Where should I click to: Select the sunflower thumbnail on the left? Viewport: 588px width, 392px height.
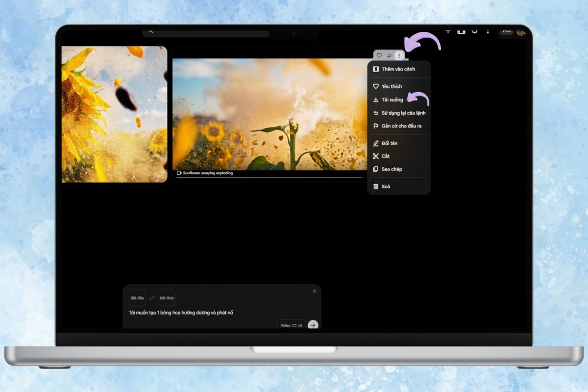point(114,115)
